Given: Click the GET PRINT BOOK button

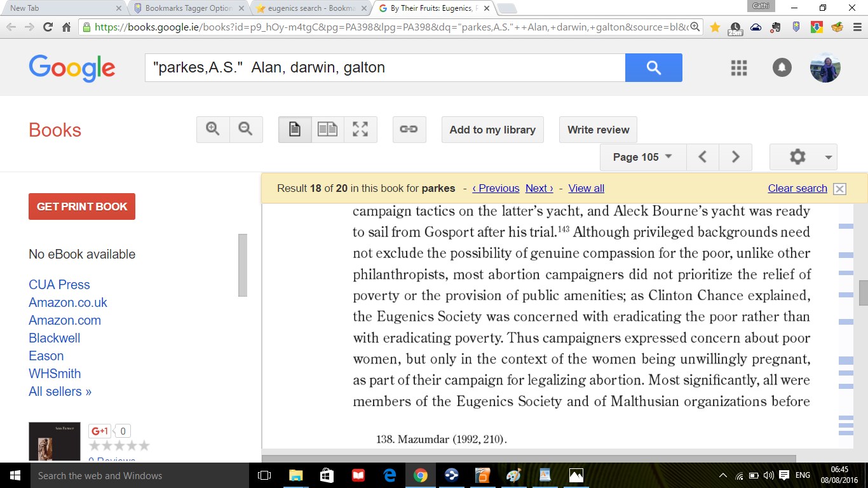Looking at the screenshot, I should coord(82,207).
